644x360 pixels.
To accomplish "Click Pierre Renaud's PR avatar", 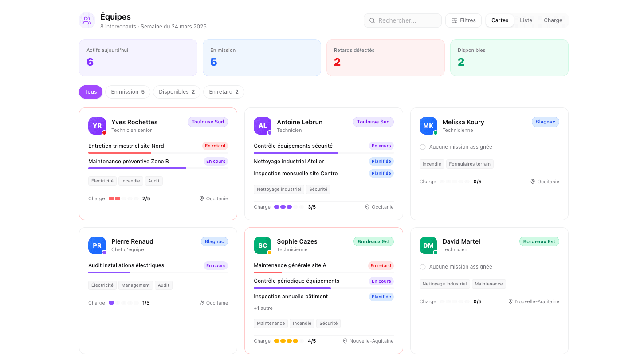I will point(97,245).
